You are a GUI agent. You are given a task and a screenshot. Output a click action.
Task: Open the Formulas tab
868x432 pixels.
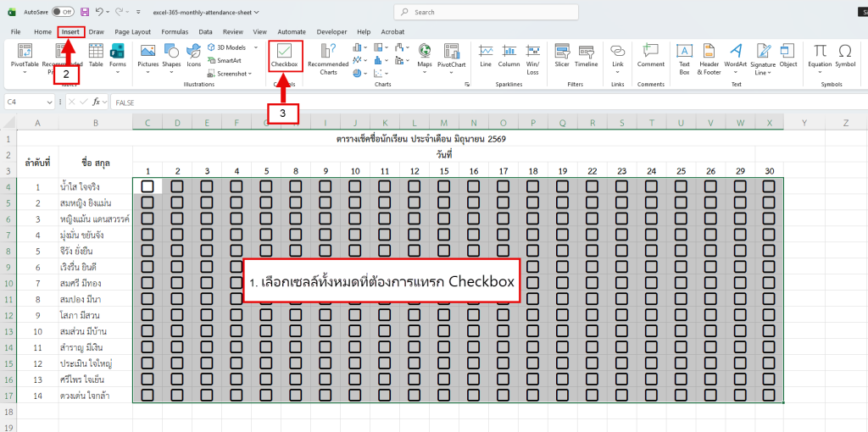175,32
